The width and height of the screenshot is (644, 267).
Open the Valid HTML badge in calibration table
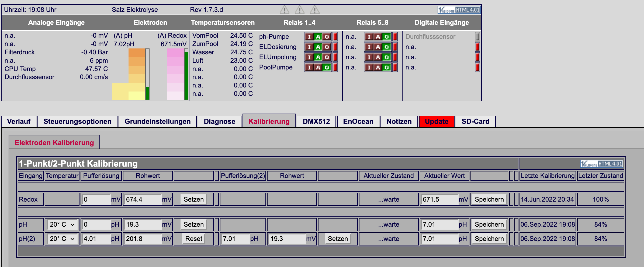pos(602,164)
